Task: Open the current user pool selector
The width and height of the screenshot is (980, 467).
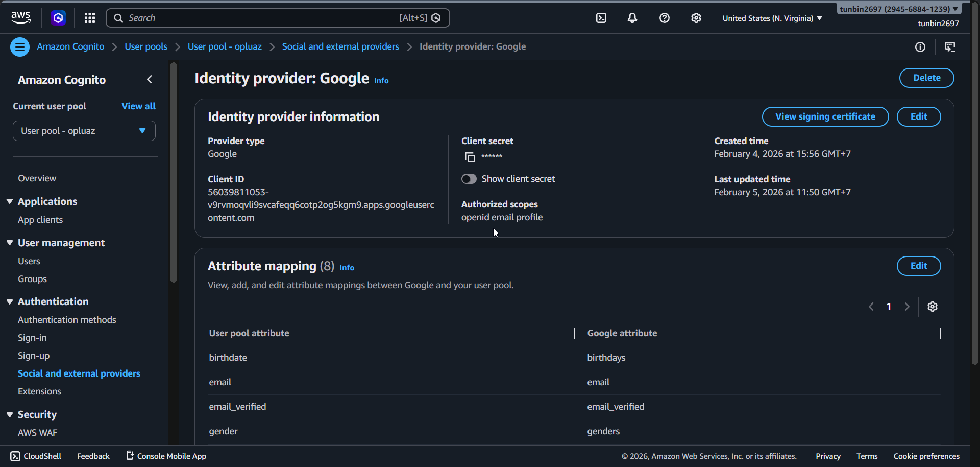Action: (x=84, y=131)
